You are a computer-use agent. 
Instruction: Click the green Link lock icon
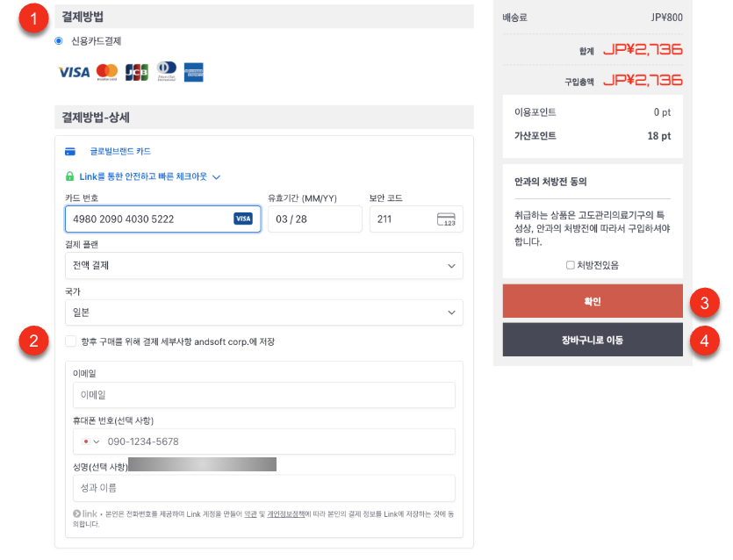click(x=70, y=176)
